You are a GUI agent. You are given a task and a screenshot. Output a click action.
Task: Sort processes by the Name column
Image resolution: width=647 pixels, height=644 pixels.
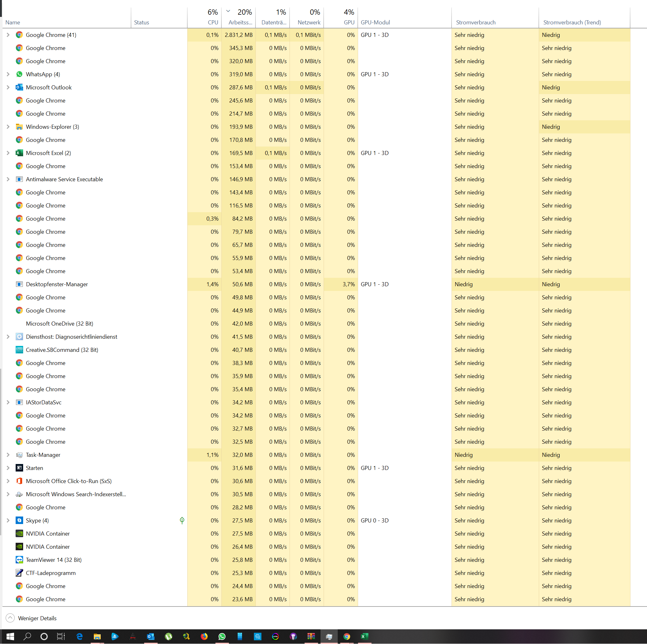(67, 17)
